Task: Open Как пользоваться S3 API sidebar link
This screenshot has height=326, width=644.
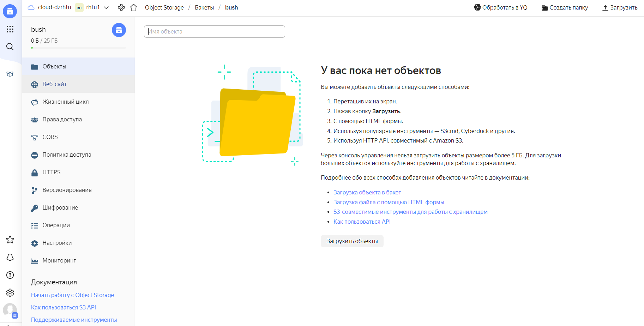Action: (64, 307)
